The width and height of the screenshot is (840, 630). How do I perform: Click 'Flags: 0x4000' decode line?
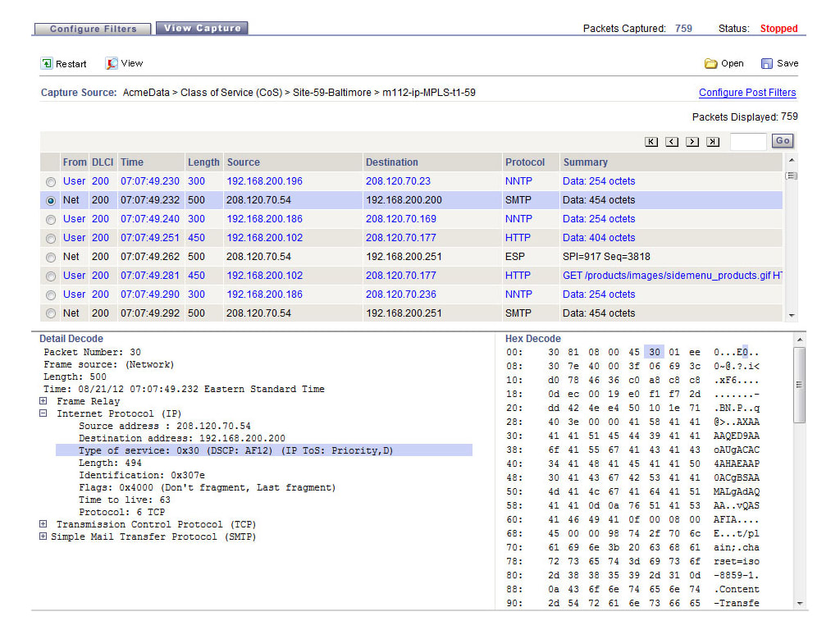[208, 487]
